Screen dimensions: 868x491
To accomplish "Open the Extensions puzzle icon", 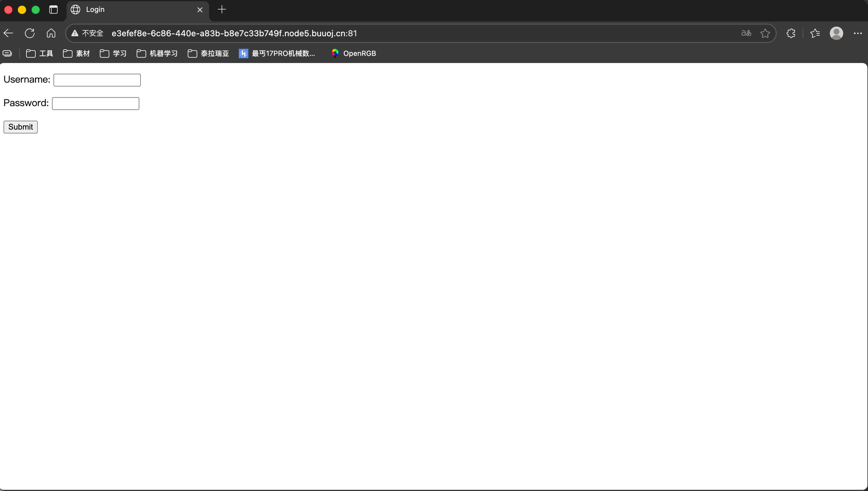I will (x=790, y=33).
